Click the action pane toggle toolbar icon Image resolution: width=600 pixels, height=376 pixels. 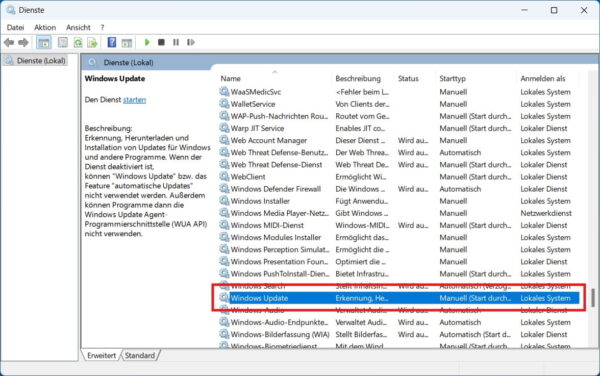pos(126,42)
